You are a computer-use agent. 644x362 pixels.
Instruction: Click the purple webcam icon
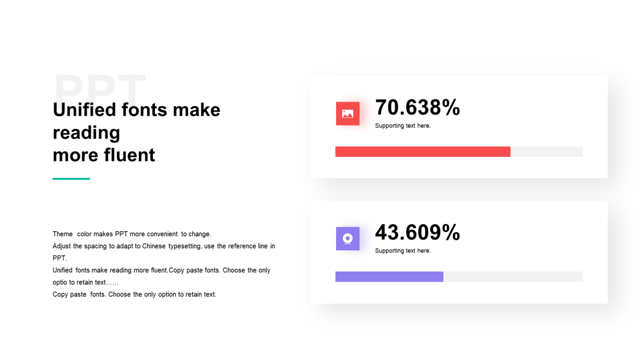(348, 238)
